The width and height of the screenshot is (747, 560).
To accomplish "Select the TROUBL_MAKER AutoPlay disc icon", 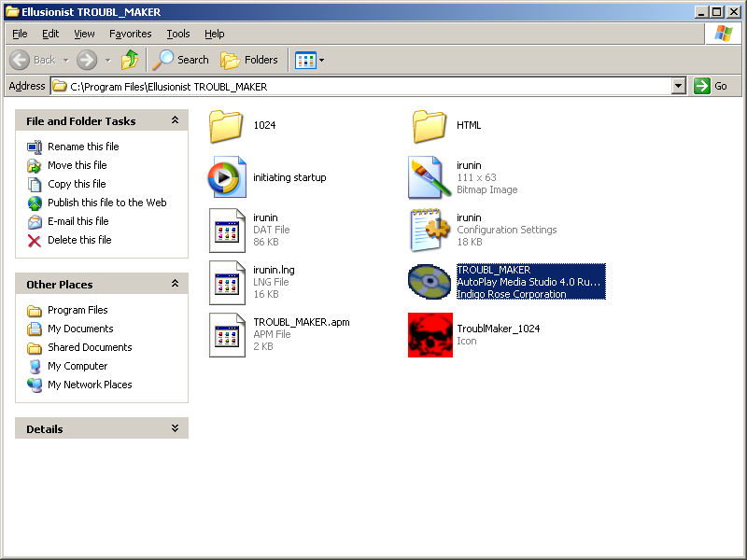I will [430, 282].
